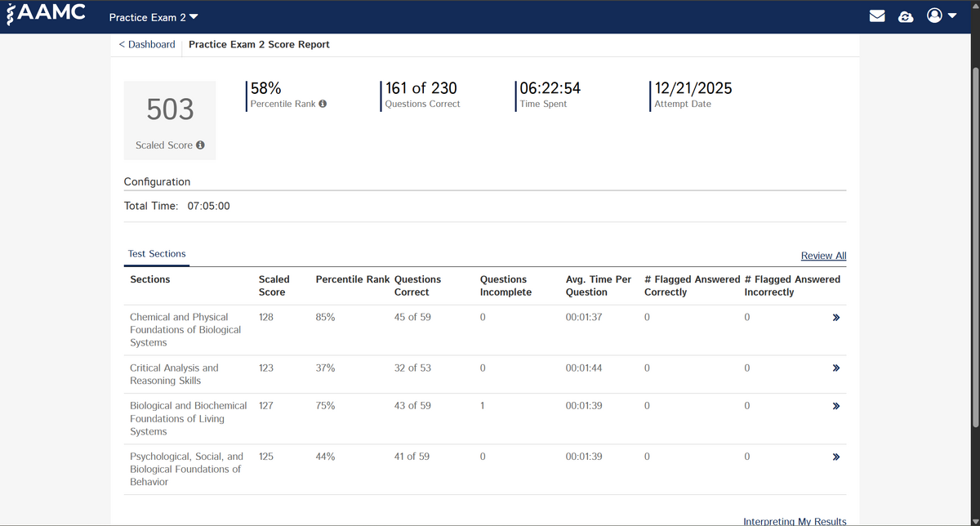Select the Test Sections tab

(157, 254)
